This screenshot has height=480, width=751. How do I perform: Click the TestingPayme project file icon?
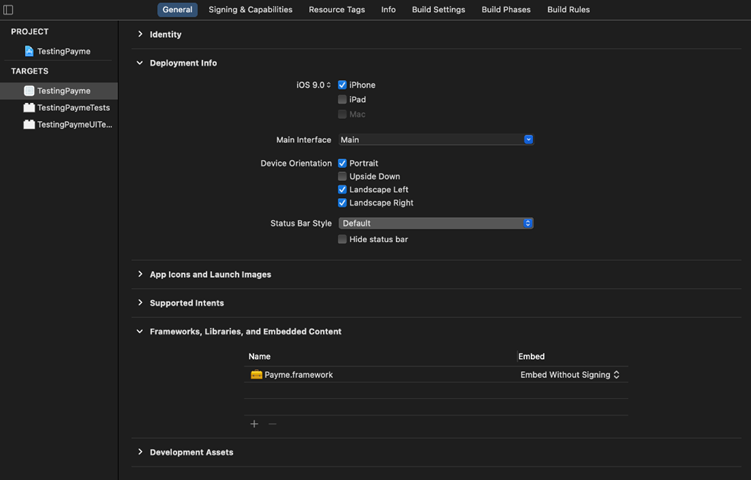29,51
